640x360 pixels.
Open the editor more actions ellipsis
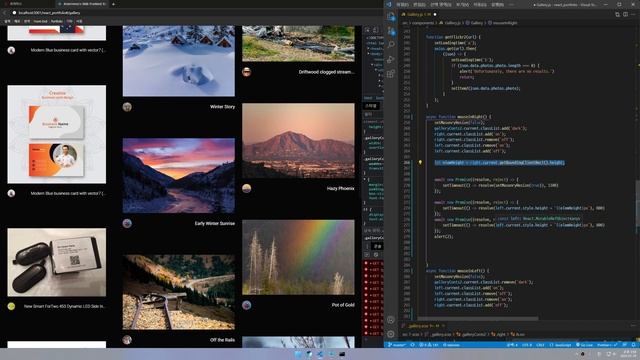coord(634,14)
